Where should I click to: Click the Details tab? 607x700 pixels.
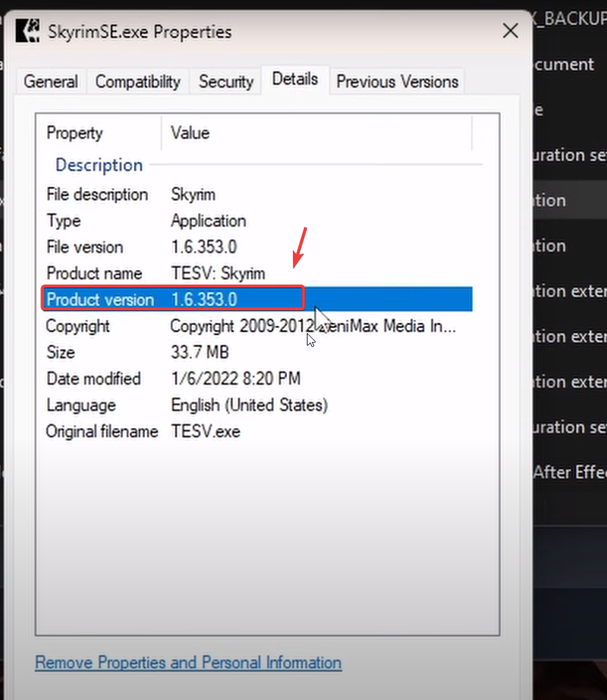point(295,79)
